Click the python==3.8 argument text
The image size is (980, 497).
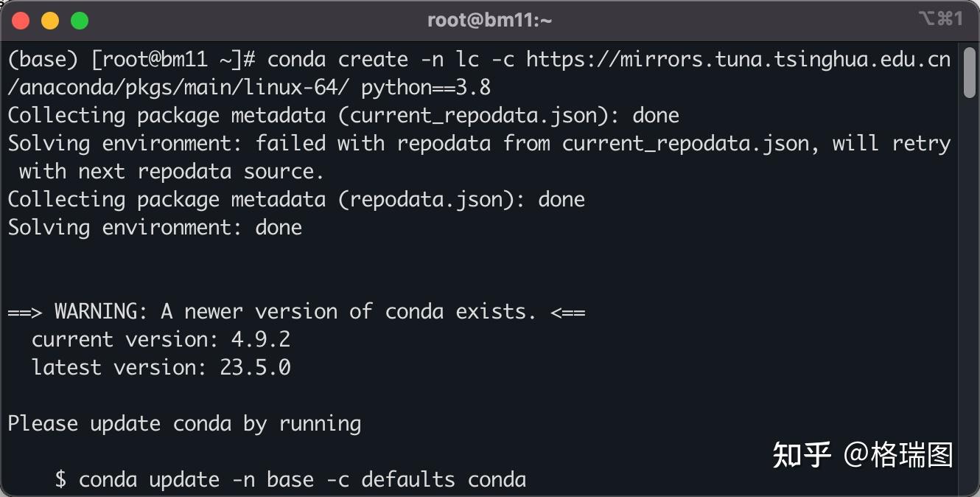point(425,88)
